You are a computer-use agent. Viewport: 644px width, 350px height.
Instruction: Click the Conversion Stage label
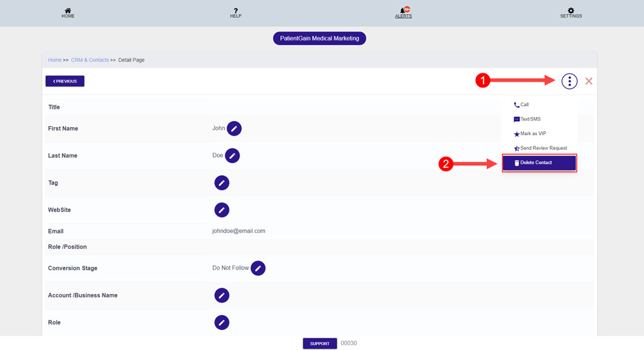coord(73,268)
